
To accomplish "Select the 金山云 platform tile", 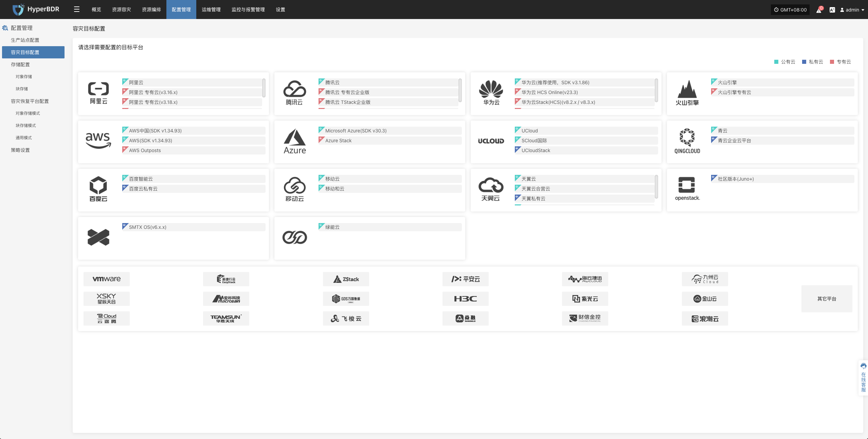I will [705, 299].
